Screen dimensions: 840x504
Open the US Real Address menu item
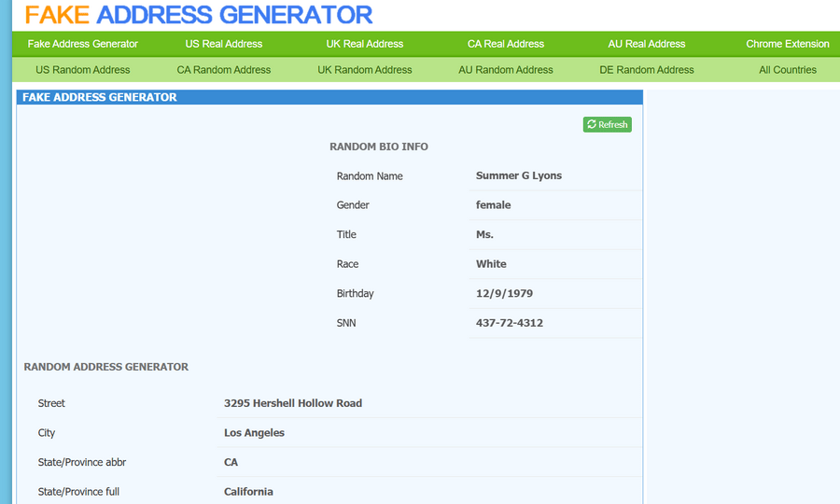224,44
